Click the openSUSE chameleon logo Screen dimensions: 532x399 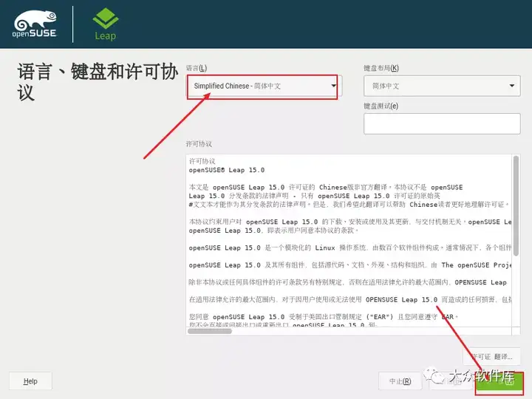34,24
